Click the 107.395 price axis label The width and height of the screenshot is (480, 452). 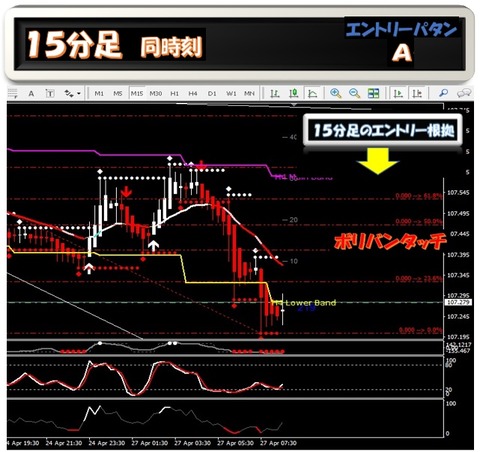(458, 255)
